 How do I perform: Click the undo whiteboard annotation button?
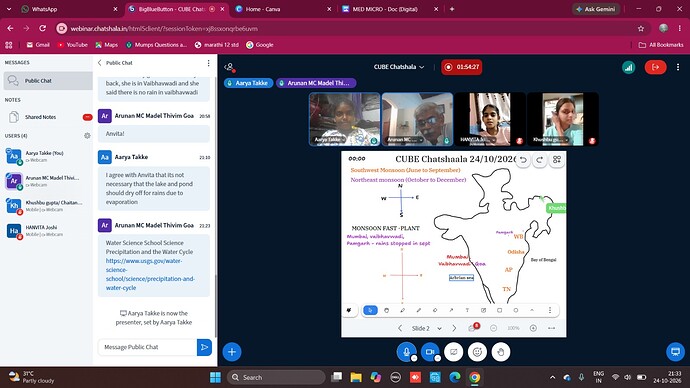click(523, 160)
